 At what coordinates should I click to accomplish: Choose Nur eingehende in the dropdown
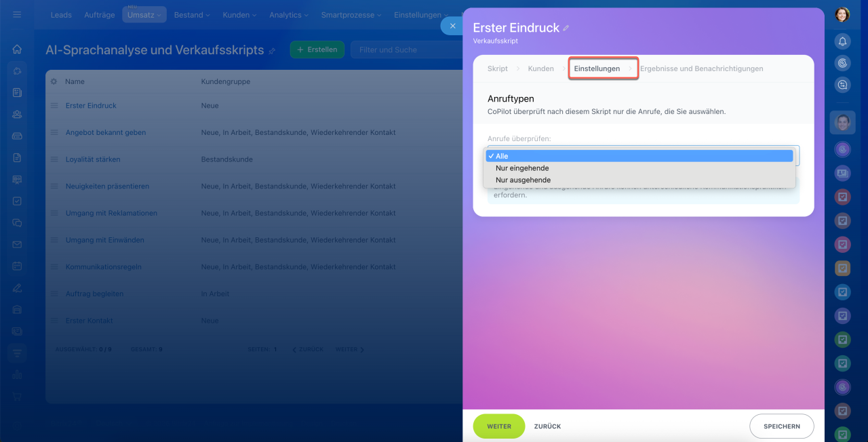[x=639, y=168]
